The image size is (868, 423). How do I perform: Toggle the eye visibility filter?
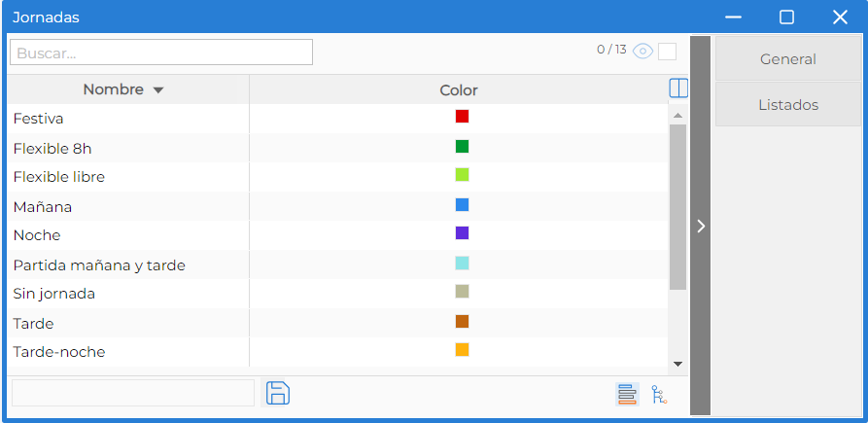point(642,52)
